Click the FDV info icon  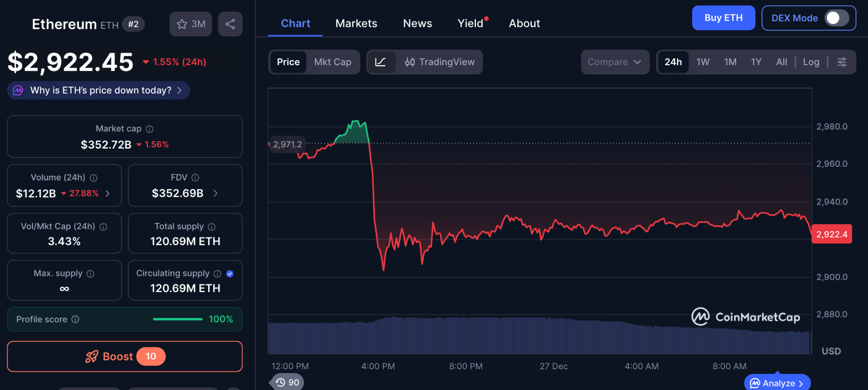(x=195, y=177)
